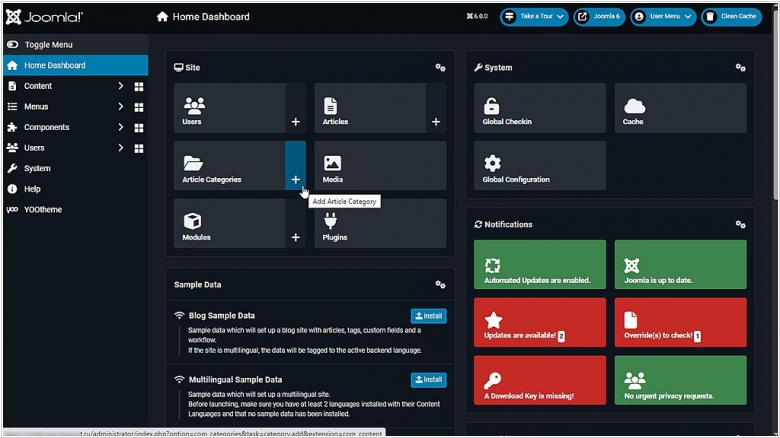Open the User Menu dropdown
Screen dimensions: 780x438
coord(662,17)
